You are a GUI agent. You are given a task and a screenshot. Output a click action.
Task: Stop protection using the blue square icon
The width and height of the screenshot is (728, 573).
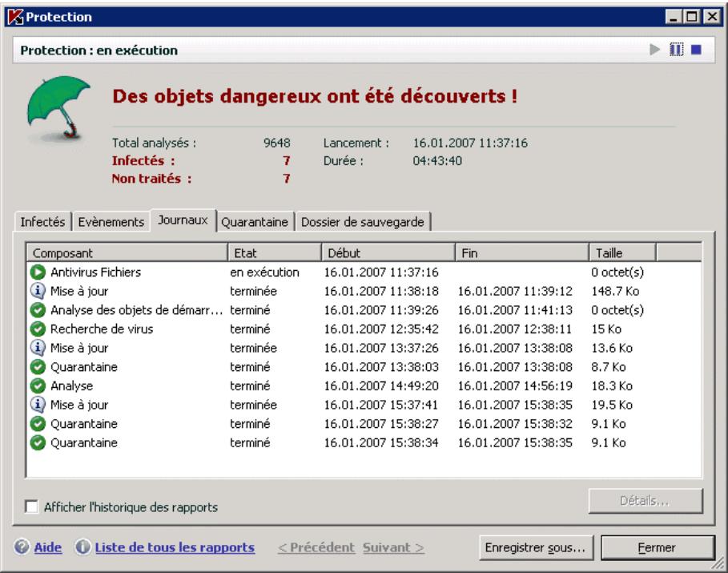[697, 48]
